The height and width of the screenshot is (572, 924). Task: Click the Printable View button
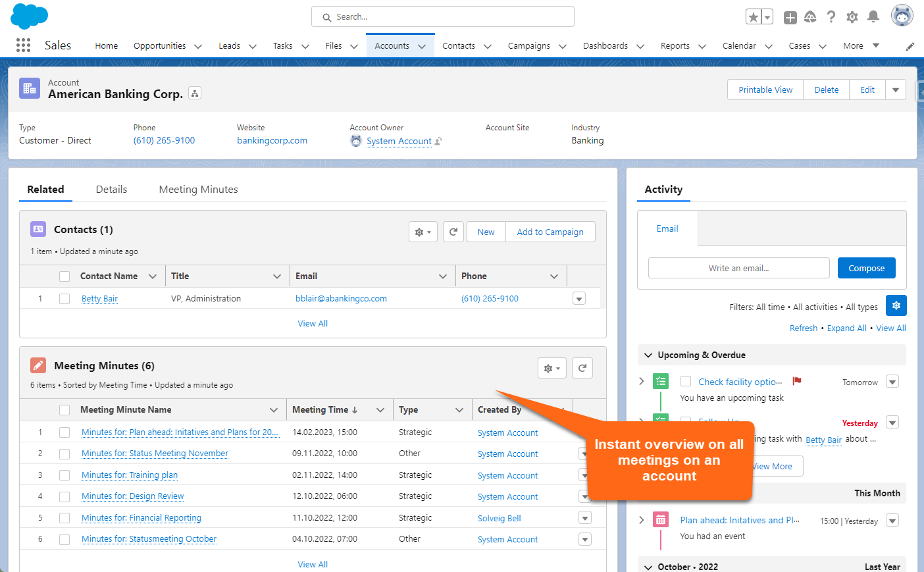click(x=765, y=90)
